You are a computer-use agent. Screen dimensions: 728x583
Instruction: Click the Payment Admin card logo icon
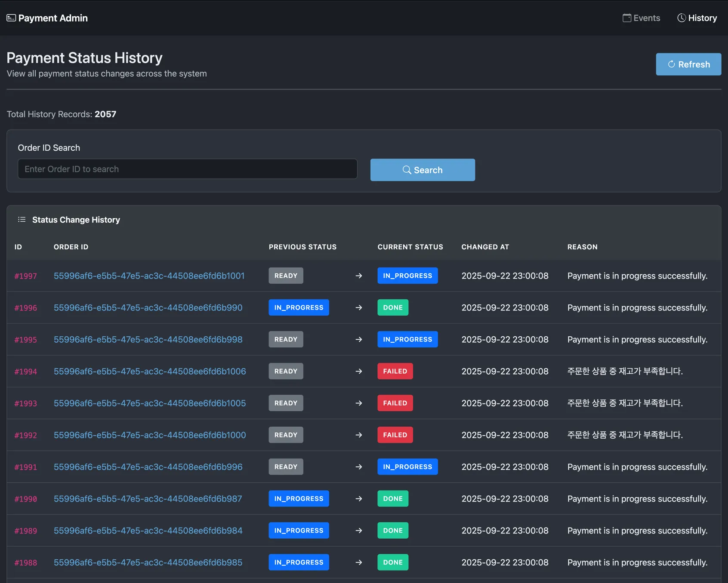point(11,18)
